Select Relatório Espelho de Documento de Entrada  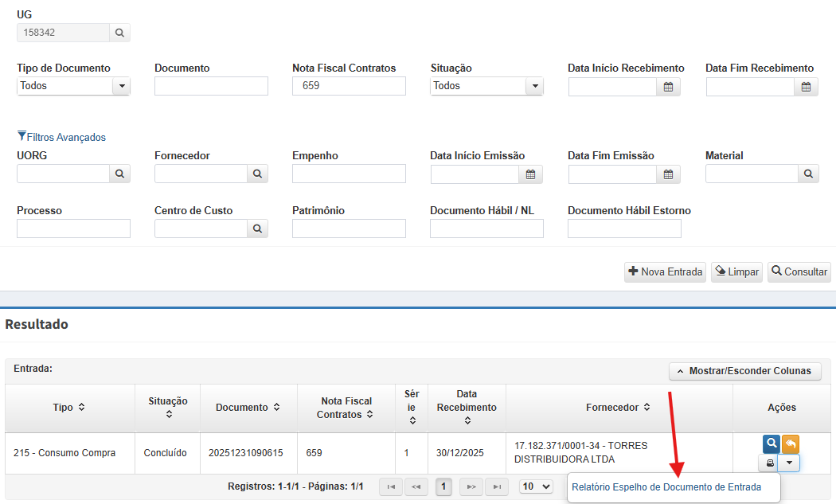pyautogui.click(x=666, y=487)
